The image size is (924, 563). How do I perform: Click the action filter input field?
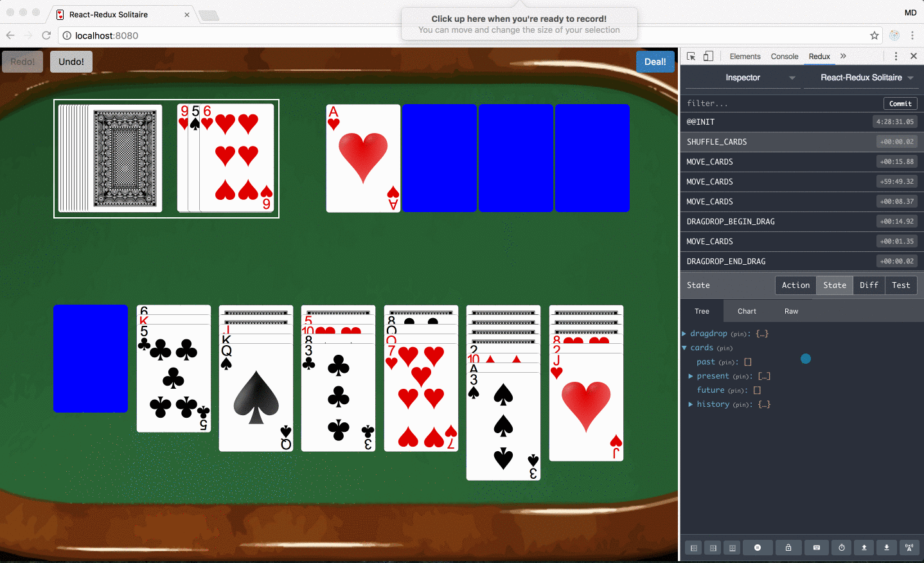click(781, 103)
